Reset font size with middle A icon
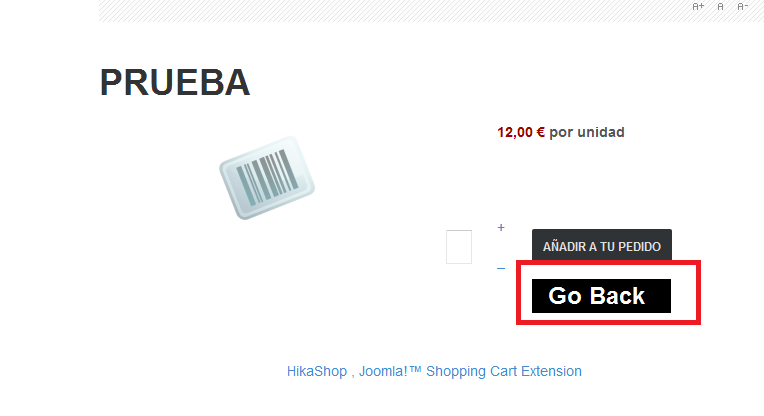The width and height of the screenshot is (764, 416). point(720,6)
